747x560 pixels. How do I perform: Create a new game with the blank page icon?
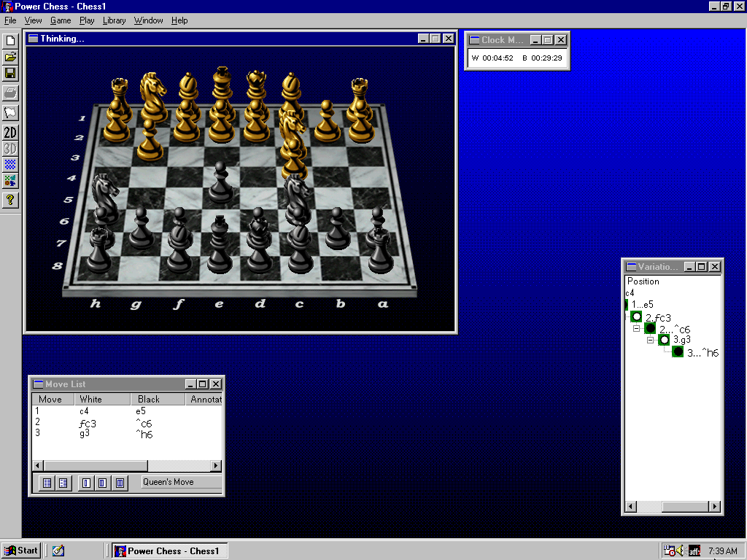[x=10, y=41]
